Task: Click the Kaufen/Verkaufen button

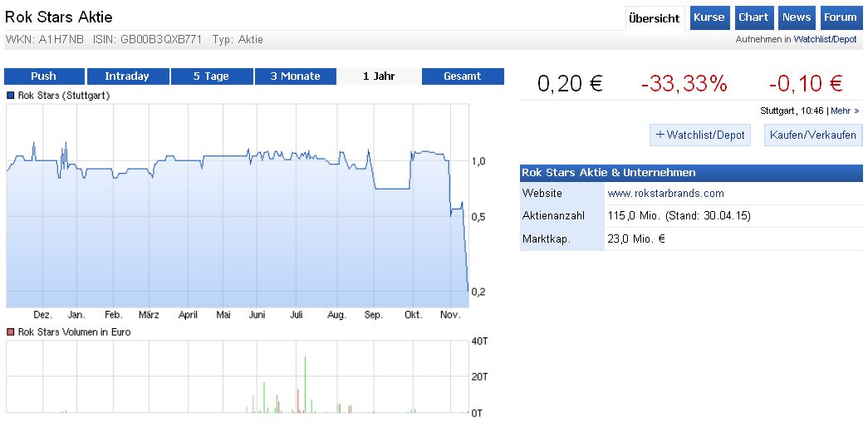Action: coord(812,135)
